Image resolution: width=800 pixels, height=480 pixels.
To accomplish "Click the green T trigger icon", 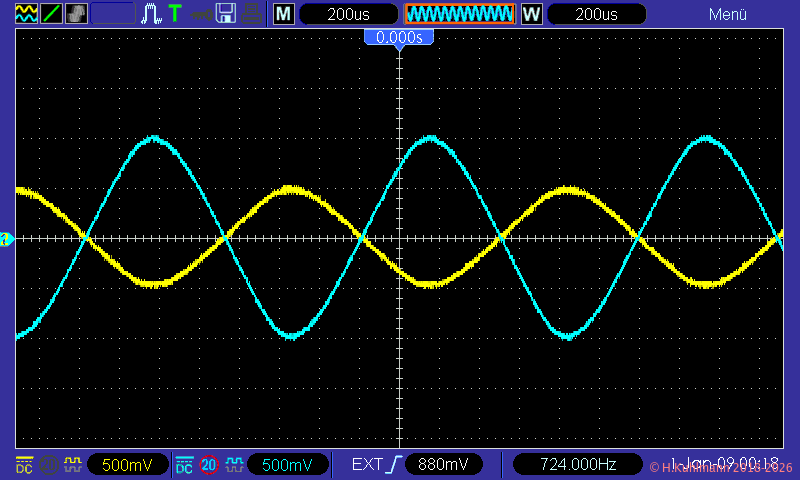I will 175,14.
